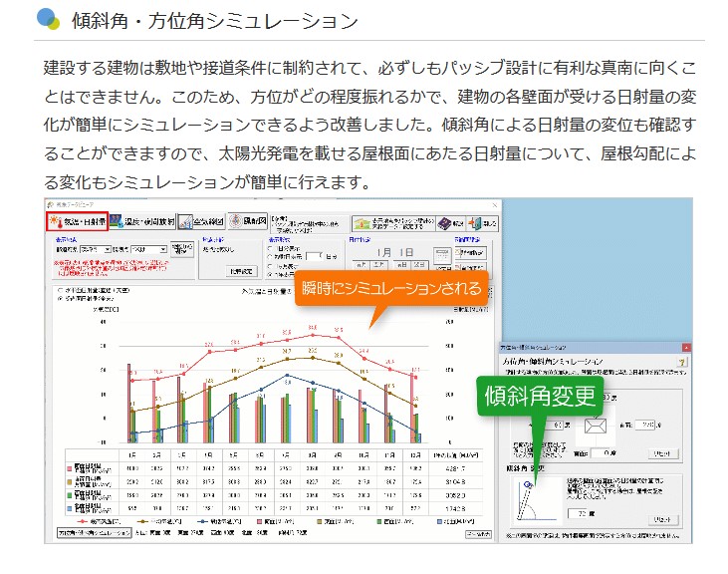Click the tilt angle input showing 72
This screenshot has width=728, height=574.
click(x=578, y=513)
